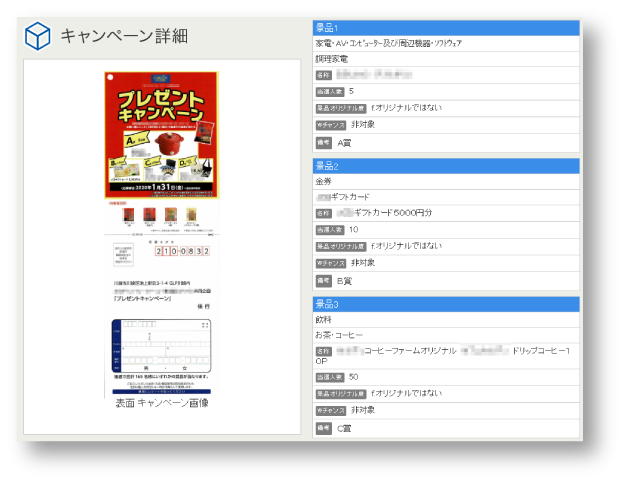Image resolution: width=626 pixels, height=484 pixels.
Task: Click the 備考 tag next to C賞
Action: pos(323,428)
